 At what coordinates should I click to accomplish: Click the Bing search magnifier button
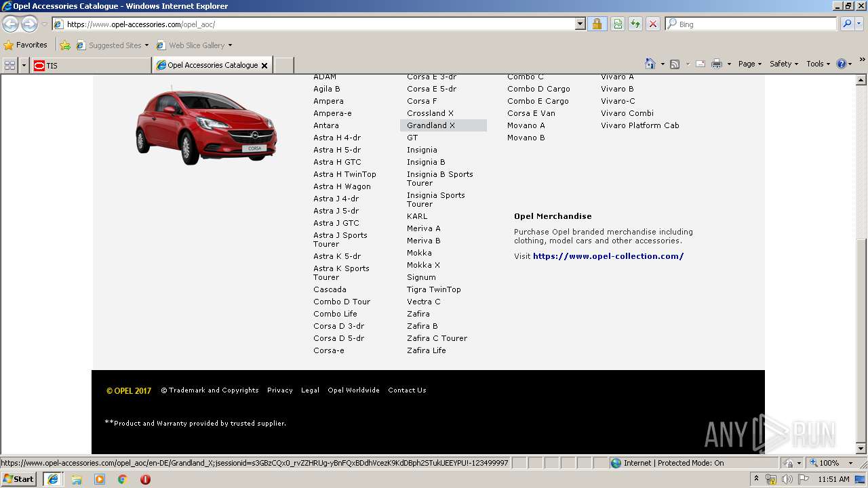[x=846, y=24]
